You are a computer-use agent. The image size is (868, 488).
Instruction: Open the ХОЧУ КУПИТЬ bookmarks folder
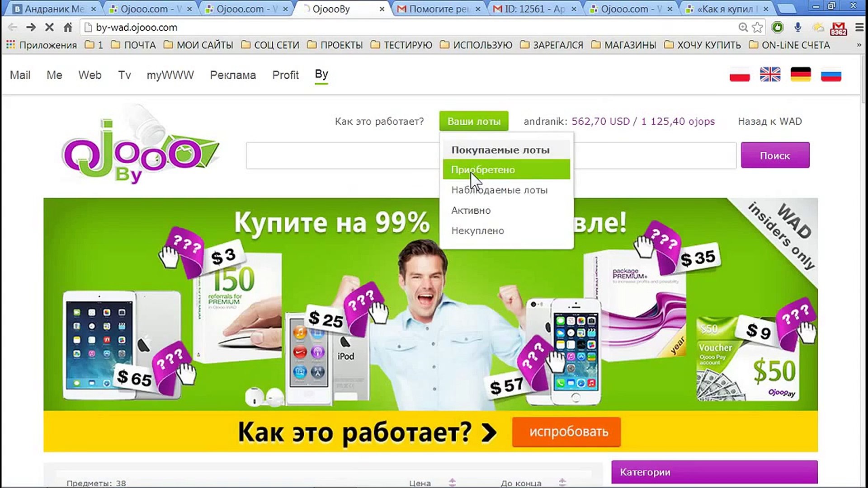click(x=703, y=45)
